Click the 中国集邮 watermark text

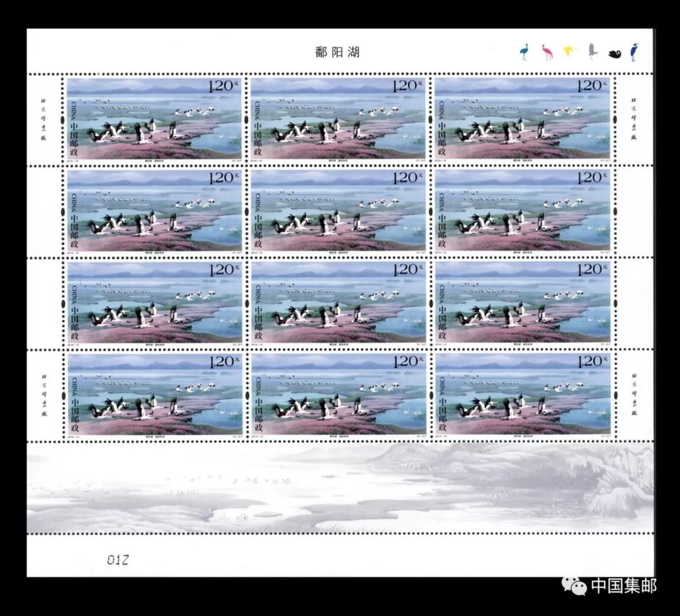623,586
